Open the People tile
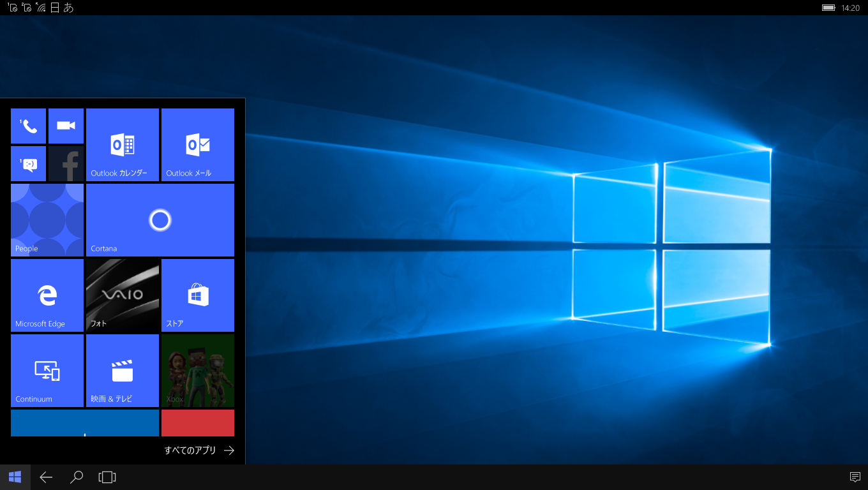 47,220
